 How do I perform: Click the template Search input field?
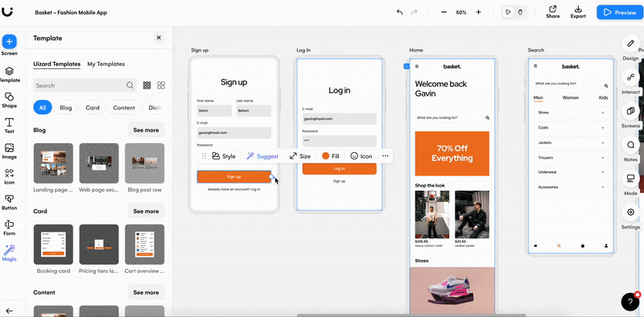coord(85,85)
